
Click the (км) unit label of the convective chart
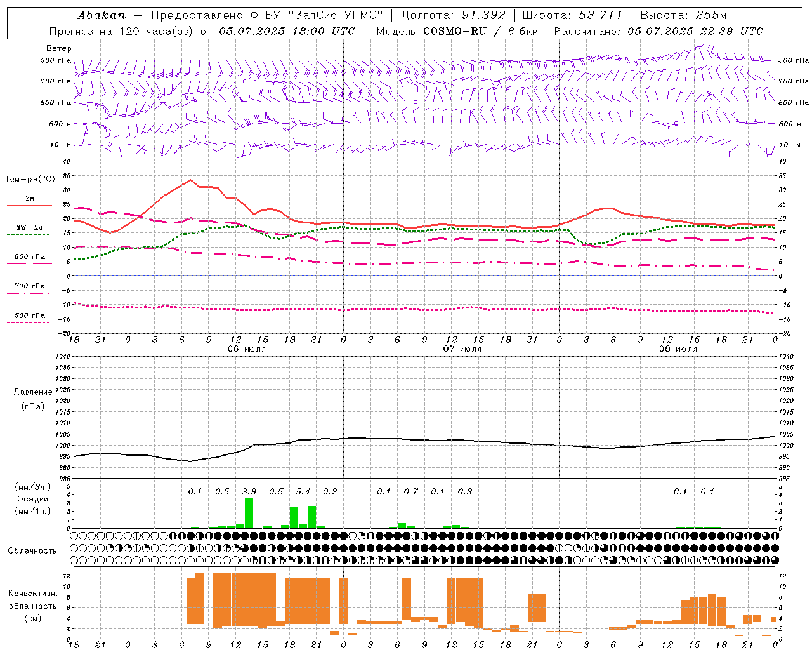32,618
